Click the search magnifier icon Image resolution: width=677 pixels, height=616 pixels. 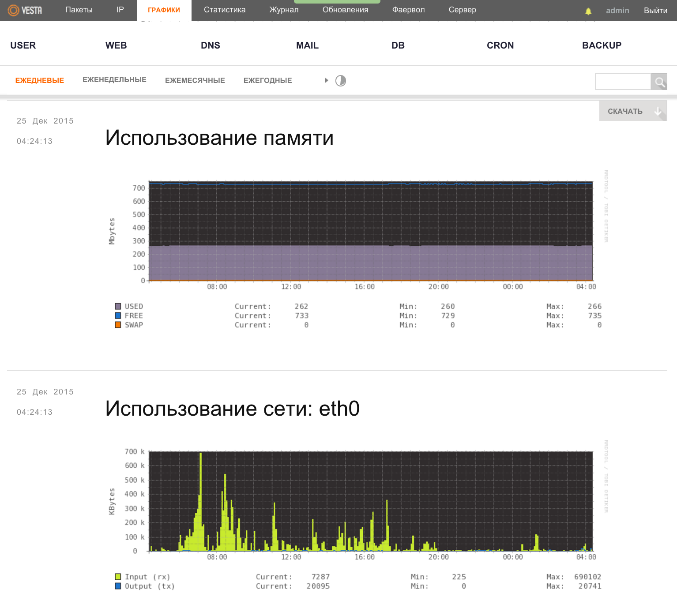[659, 82]
